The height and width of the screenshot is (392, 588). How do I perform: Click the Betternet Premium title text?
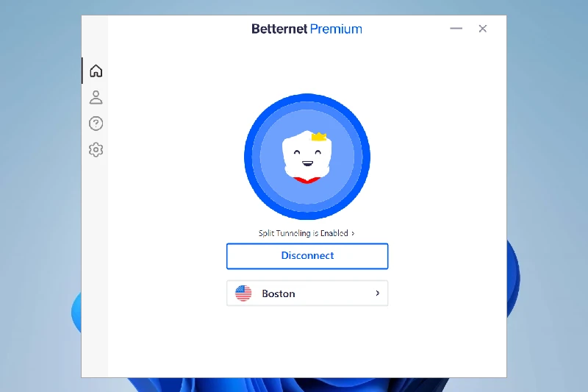click(x=306, y=29)
